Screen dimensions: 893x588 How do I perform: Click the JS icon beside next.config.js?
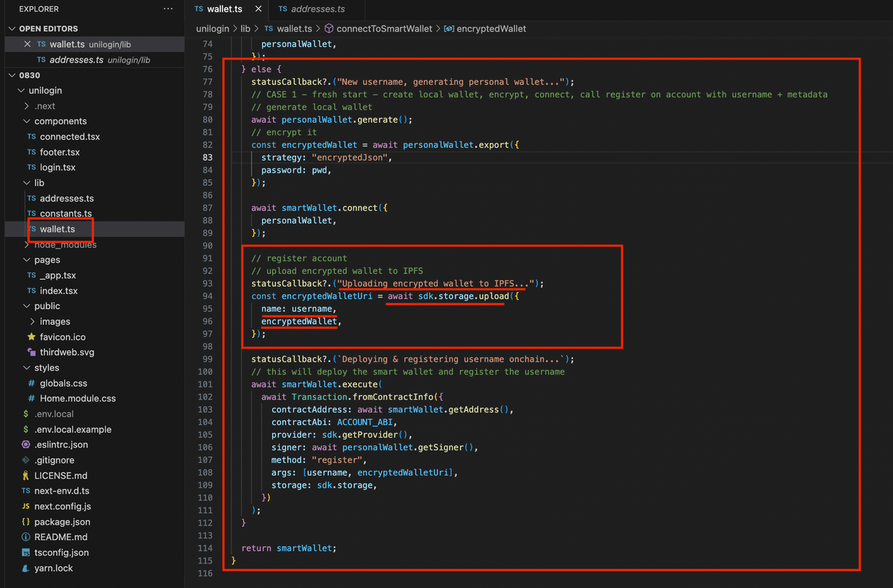26,506
